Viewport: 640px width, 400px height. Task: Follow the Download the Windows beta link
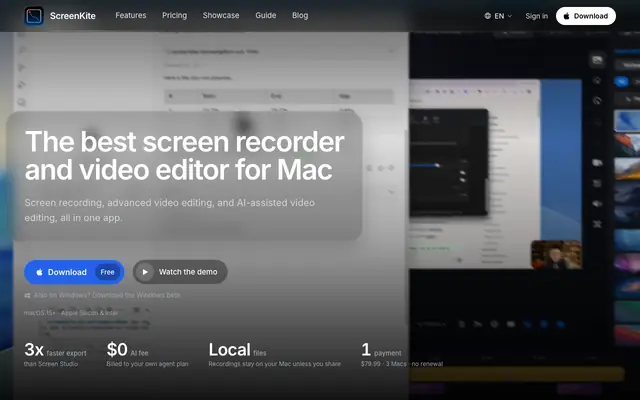coord(136,295)
